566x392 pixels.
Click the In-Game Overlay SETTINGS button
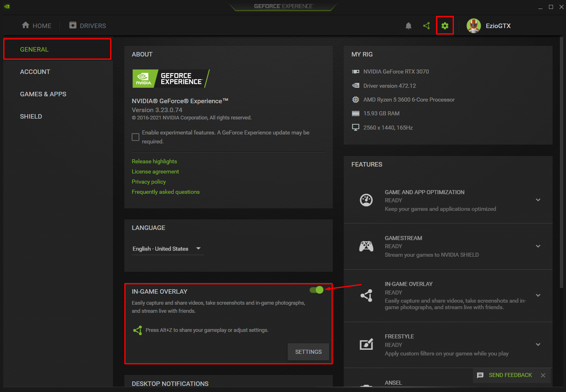[308, 352]
